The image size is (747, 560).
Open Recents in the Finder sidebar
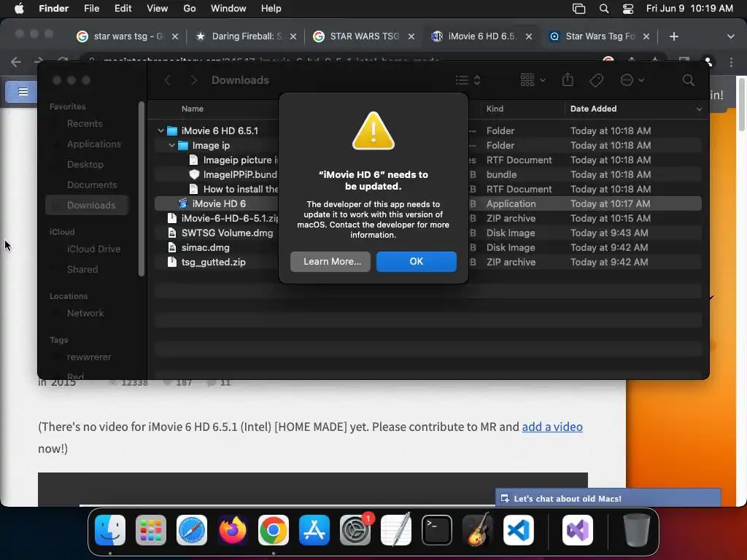click(x=85, y=123)
